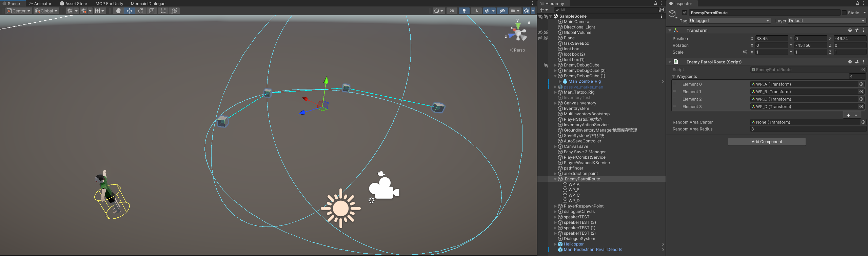This screenshot has height=256, width=868.
Task: Open object picker for Random Area Center
Action: point(863,122)
